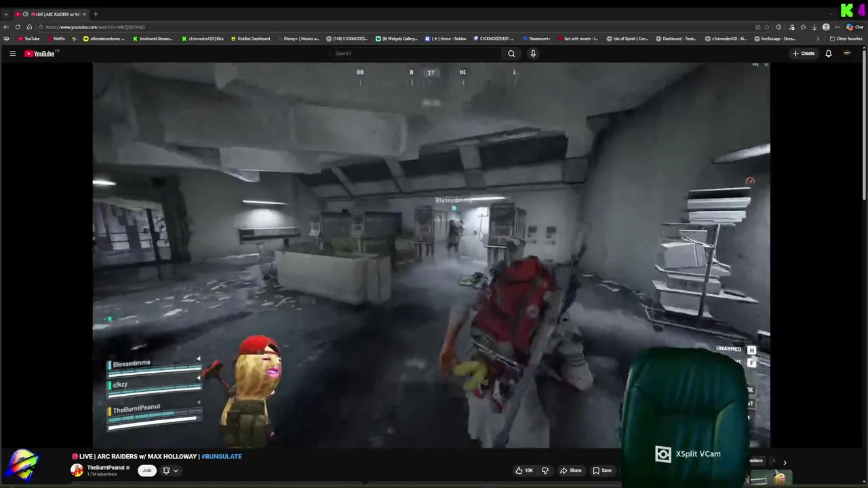This screenshot has width=868, height=488.
Task: Expand hidden bookmarks overflow chevron
Action: tap(817, 39)
